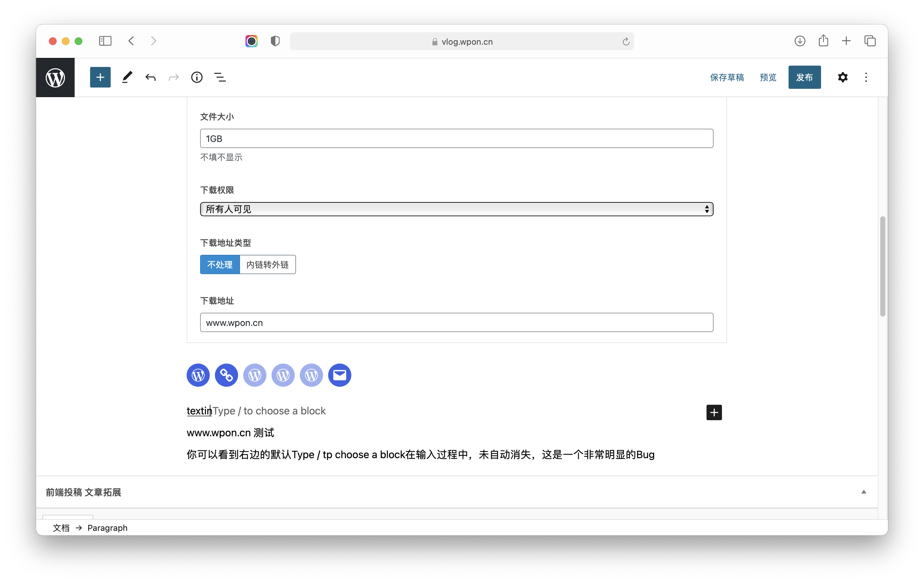Click the chain link social icon
Image resolution: width=924 pixels, height=583 pixels.
coord(226,375)
